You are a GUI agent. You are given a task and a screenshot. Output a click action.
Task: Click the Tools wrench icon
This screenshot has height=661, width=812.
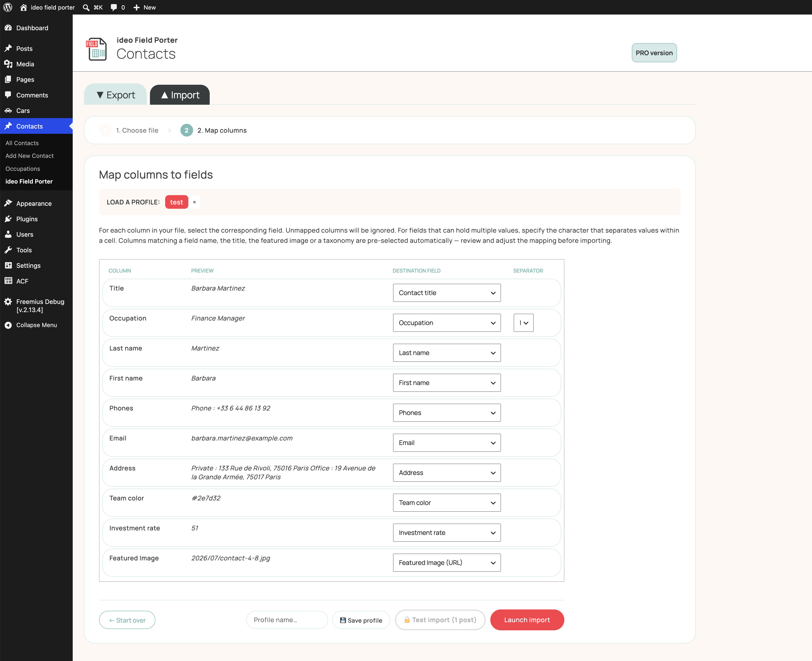[8, 250]
